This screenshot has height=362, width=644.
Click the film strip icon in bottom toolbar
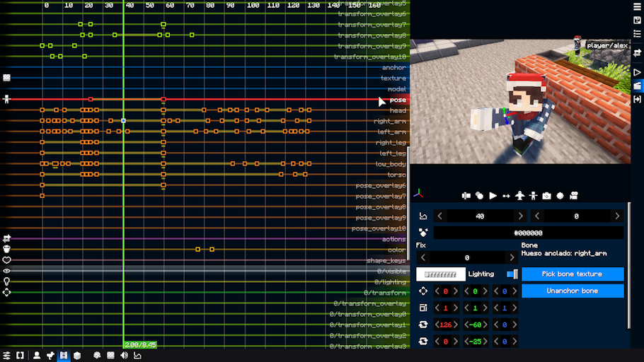coord(64,356)
